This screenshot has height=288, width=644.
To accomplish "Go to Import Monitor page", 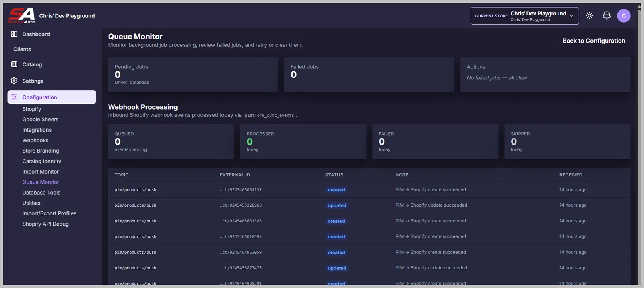I will tap(41, 172).
